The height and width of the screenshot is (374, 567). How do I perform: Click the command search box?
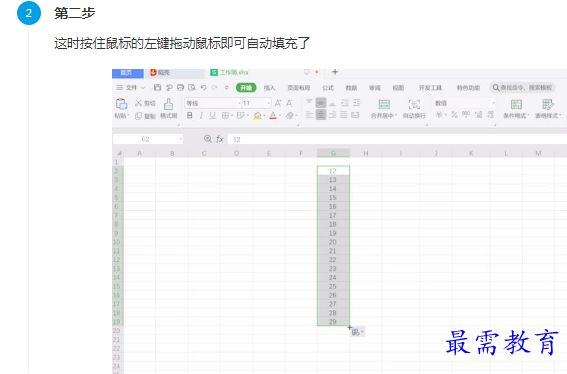pyautogui.click(x=523, y=88)
